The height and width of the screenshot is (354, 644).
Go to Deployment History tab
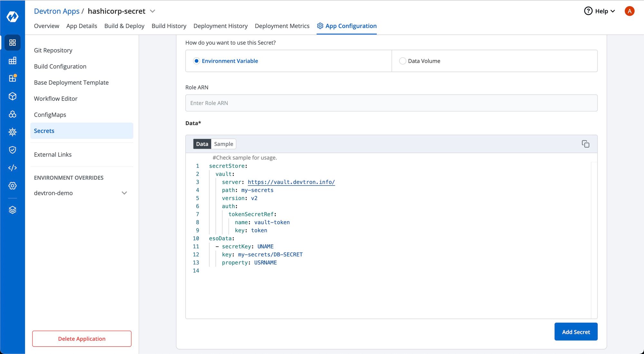220,26
